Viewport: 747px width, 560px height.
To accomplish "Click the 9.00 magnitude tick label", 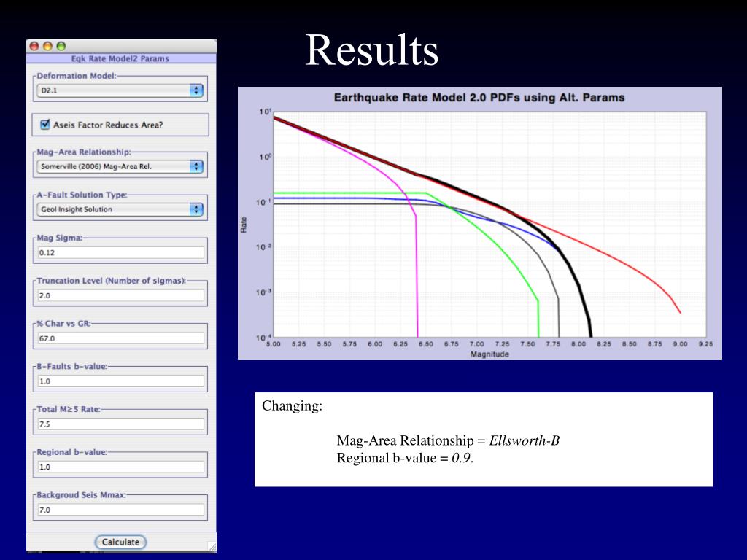I will tap(681, 344).
